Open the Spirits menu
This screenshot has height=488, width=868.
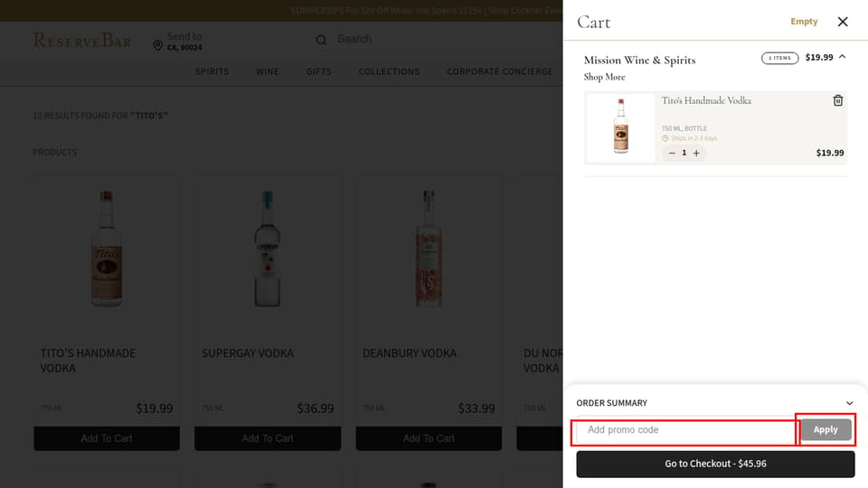(x=212, y=72)
